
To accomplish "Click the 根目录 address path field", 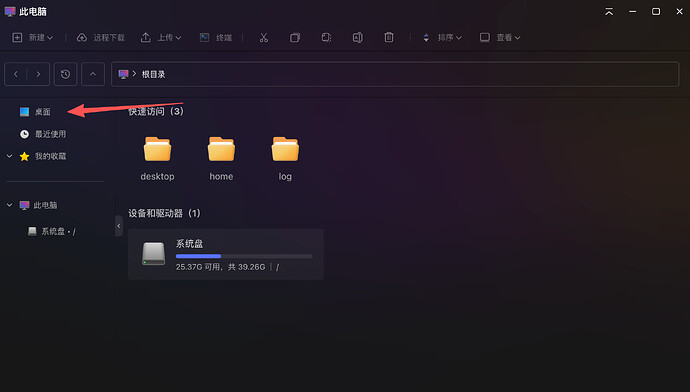I will pyautogui.click(x=395, y=74).
